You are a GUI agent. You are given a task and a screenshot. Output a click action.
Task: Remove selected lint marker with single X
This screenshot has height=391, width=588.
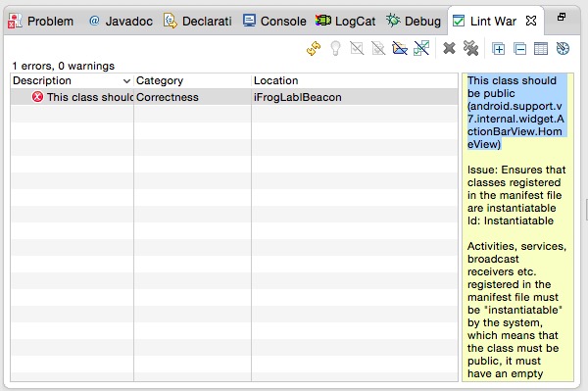[x=449, y=48]
